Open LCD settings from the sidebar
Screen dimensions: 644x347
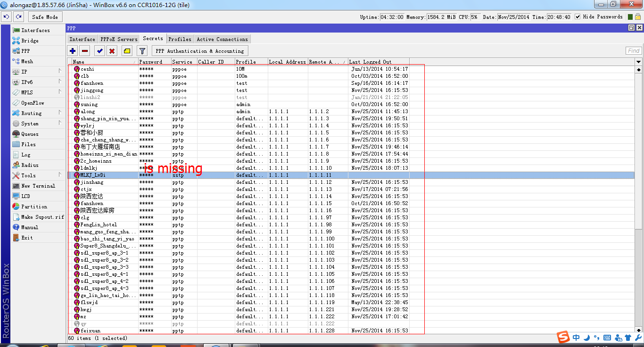coord(38,196)
